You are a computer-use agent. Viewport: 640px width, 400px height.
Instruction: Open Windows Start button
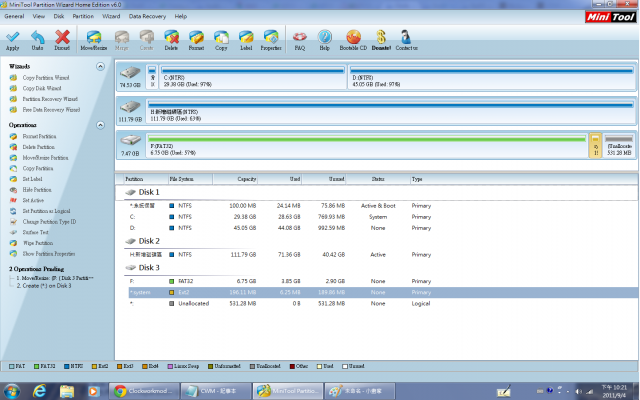click(11, 391)
